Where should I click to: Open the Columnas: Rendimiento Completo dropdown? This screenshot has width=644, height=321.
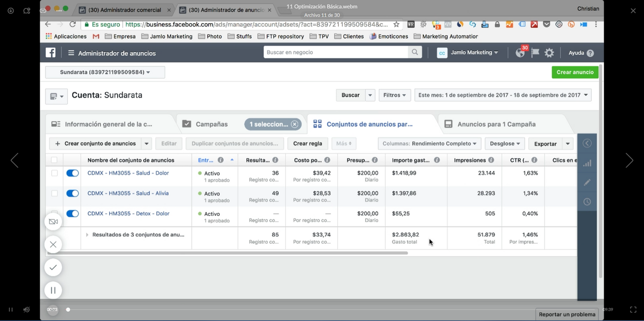coord(430,144)
